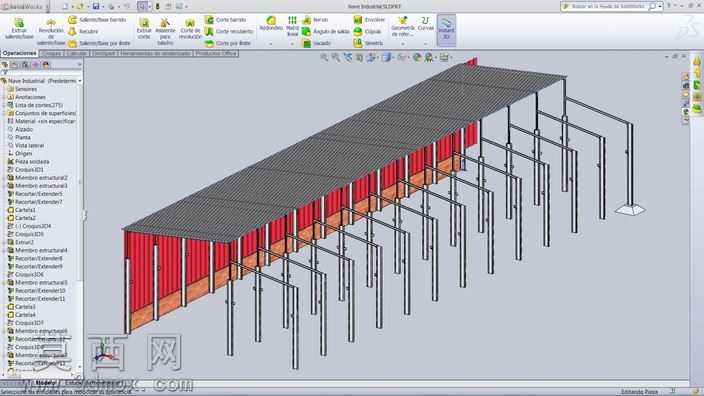
Task: Open Herramientas de renderizado tab
Action: (155, 53)
